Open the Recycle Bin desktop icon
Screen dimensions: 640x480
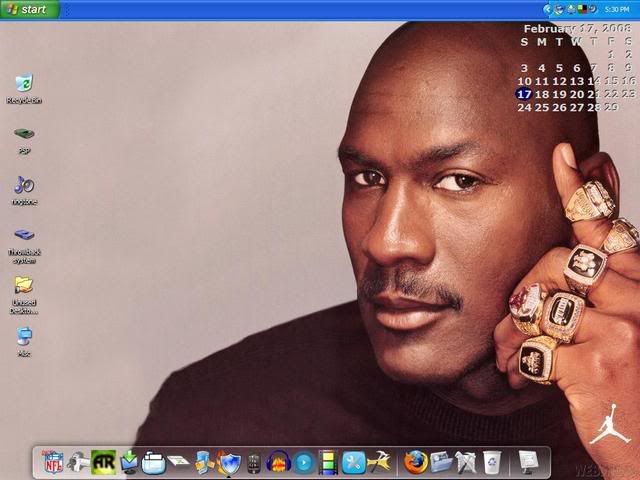(24, 85)
